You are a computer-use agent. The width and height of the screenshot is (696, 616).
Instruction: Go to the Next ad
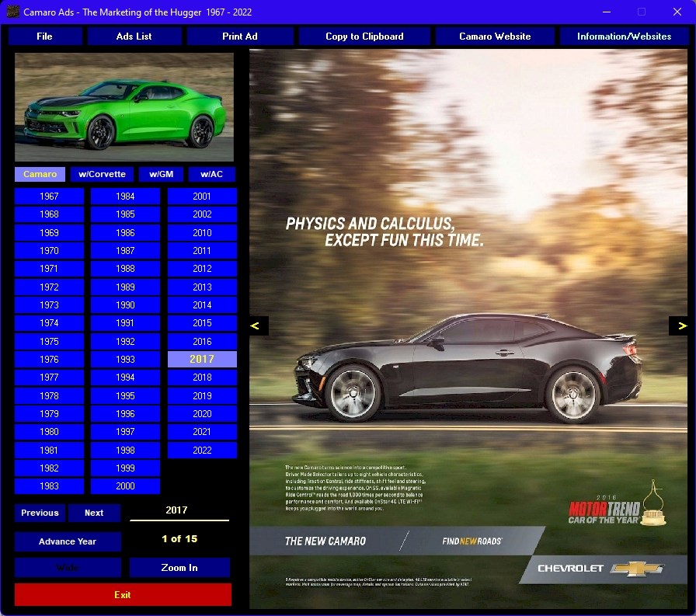tap(94, 513)
